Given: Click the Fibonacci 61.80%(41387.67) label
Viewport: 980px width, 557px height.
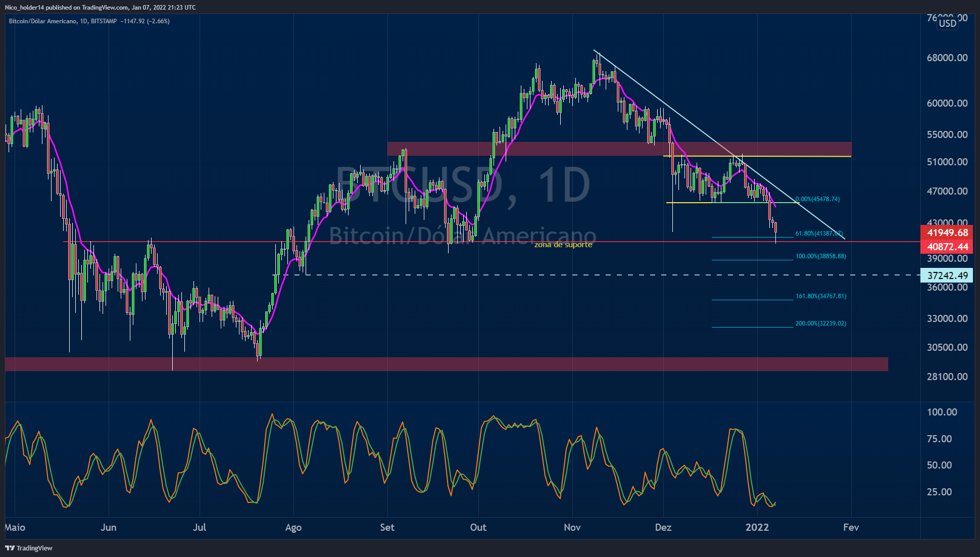Looking at the screenshot, I should pyautogui.click(x=819, y=234).
